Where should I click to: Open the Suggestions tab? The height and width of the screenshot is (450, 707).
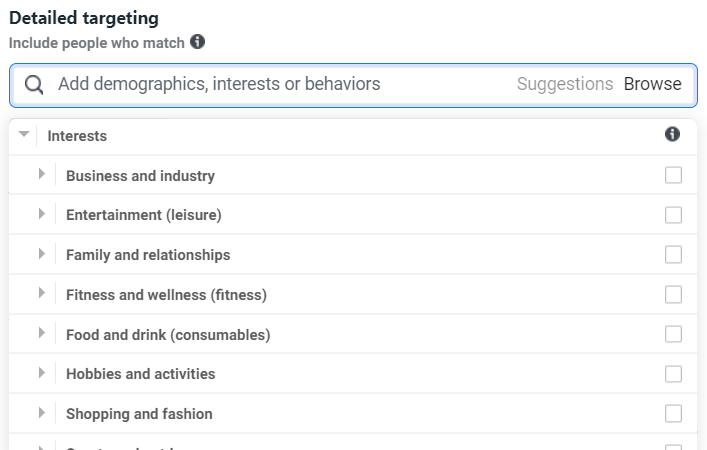point(565,84)
